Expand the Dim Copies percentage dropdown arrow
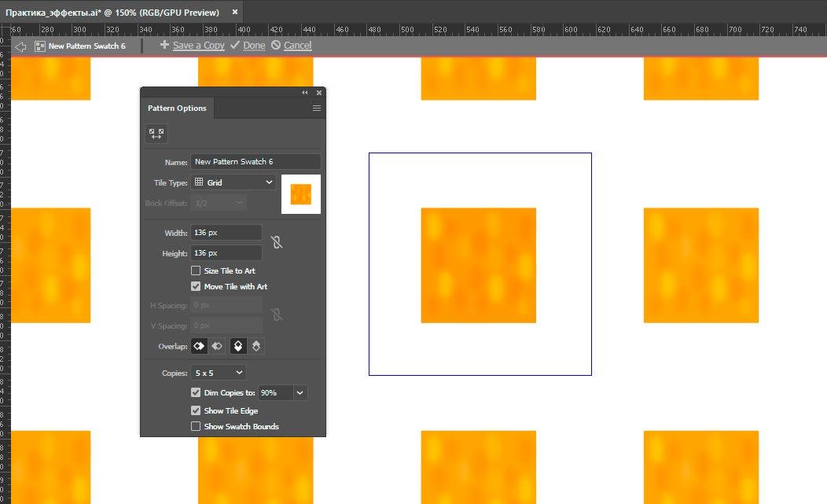This screenshot has height=504, width=827. [300, 392]
